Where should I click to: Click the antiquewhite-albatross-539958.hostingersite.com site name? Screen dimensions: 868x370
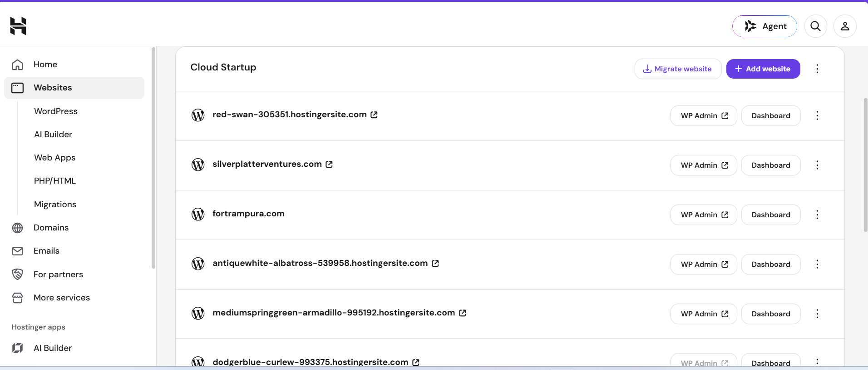[320, 263]
